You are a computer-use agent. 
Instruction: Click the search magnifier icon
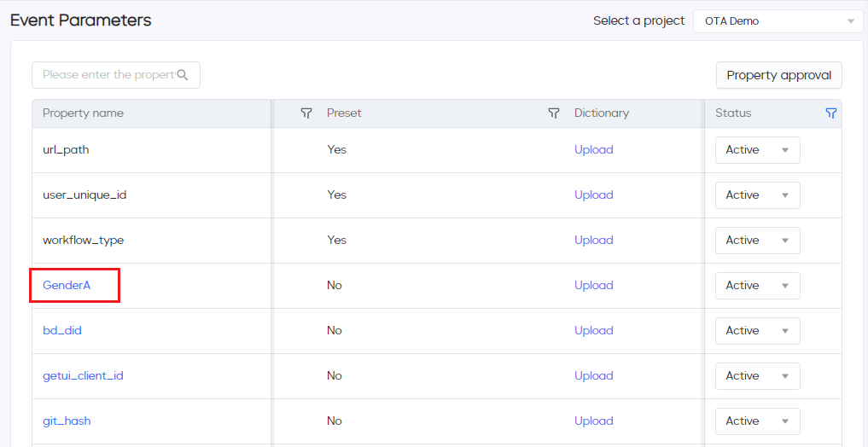click(182, 75)
